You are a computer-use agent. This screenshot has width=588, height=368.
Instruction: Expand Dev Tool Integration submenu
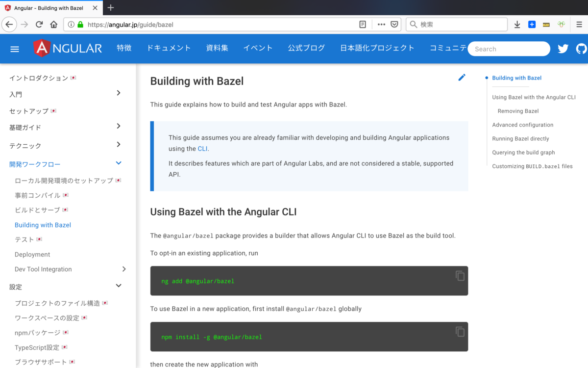(x=124, y=269)
